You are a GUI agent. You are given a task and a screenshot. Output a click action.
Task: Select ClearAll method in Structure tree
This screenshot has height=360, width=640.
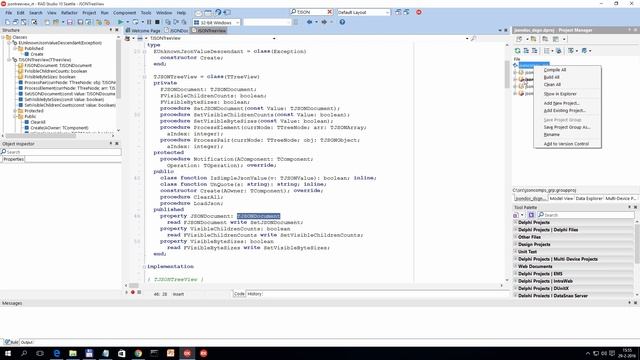38,122
